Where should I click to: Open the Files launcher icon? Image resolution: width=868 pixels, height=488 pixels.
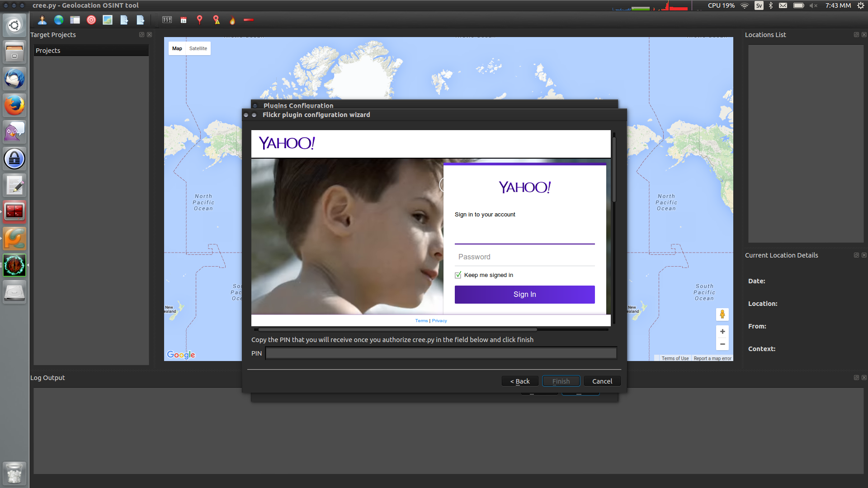tap(14, 52)
